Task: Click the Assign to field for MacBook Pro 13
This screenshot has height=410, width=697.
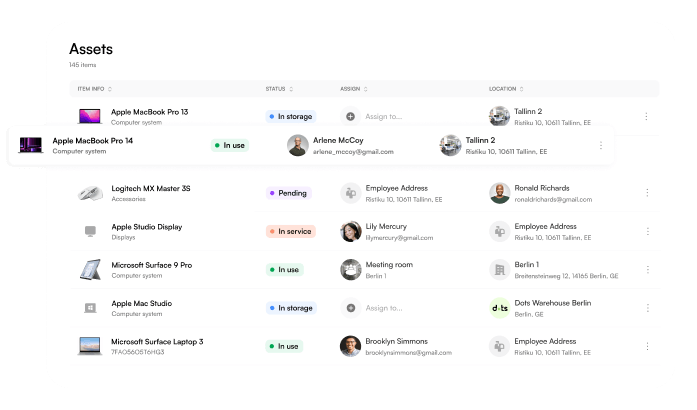Action: 383,117
